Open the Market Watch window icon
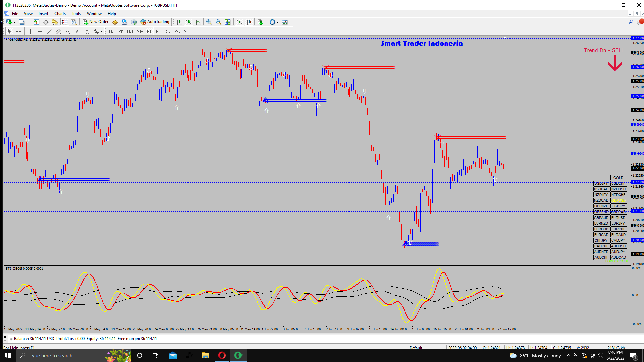The width and height of the screenshot is (644, 362). (x=36, y=22)
